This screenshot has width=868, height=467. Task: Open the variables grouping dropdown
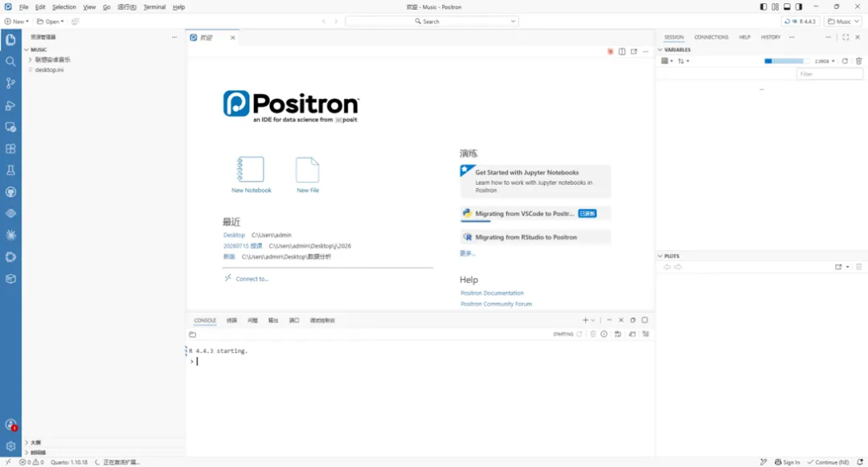pyautogui.click(x=666, y=61)
